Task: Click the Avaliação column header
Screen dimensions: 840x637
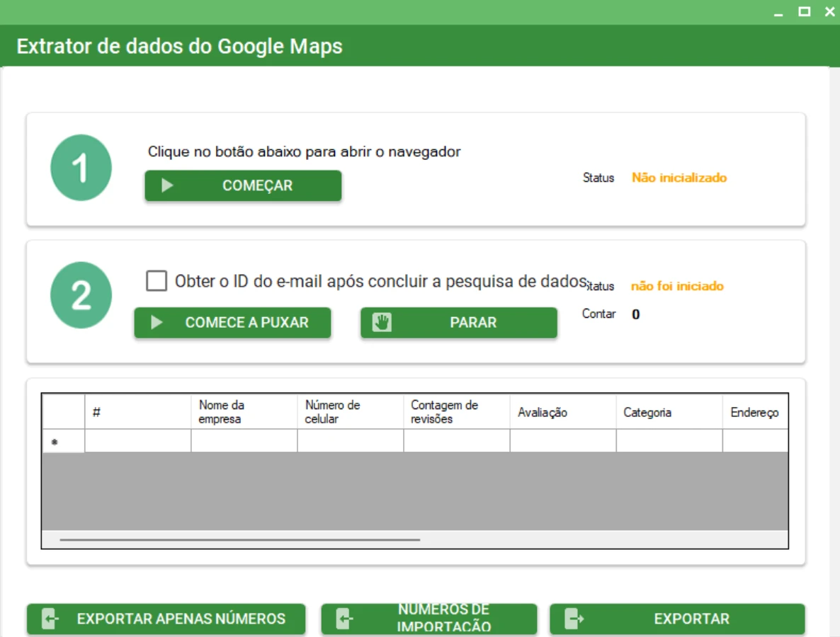Action: coord(562,412)
